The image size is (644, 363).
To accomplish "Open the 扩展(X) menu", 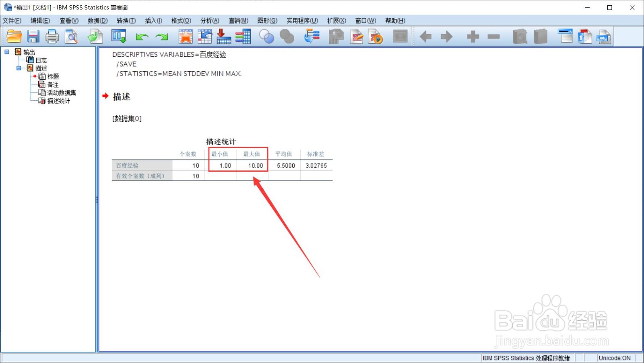I will (336, 21).
